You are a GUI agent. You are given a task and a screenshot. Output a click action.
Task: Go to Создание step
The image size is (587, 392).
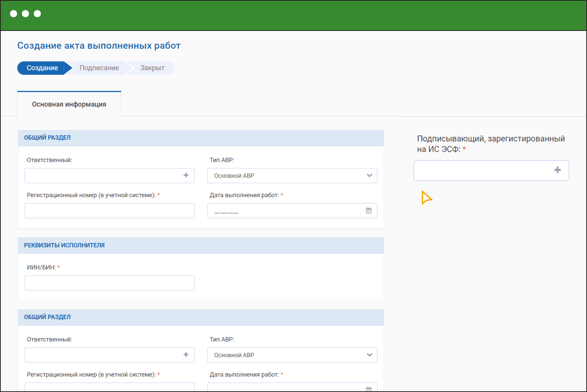(42, 68)
